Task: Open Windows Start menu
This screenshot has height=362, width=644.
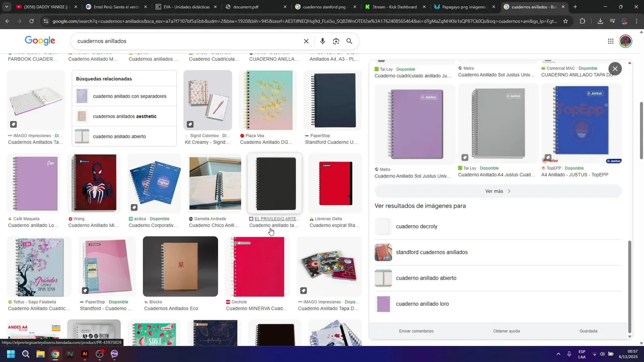Action: pyautogui.click(x=11, y=354)
